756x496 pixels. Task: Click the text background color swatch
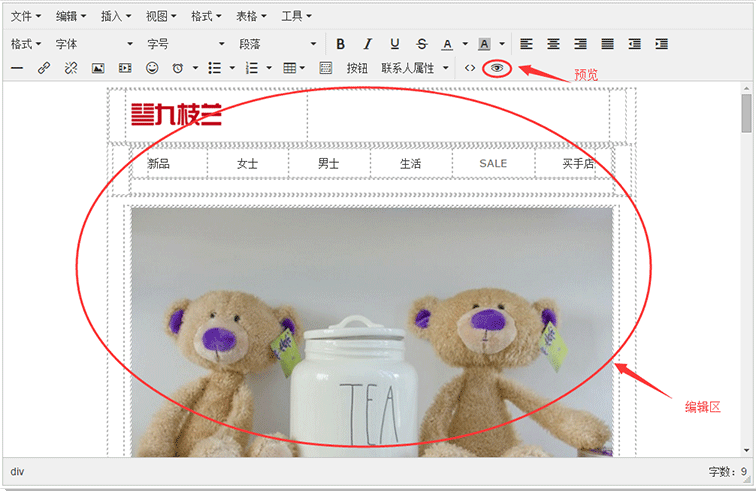click(484, 44)
